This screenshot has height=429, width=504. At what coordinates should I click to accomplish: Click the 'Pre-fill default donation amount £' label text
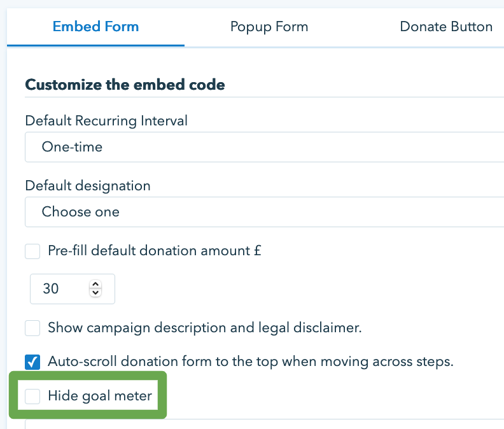click(x=155, y=251)
